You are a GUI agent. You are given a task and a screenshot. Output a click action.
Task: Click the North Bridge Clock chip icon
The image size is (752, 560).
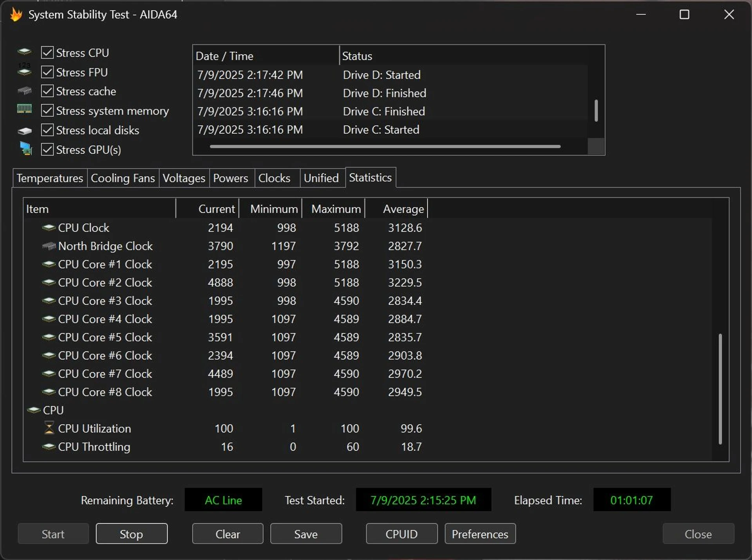click(49, 246)
